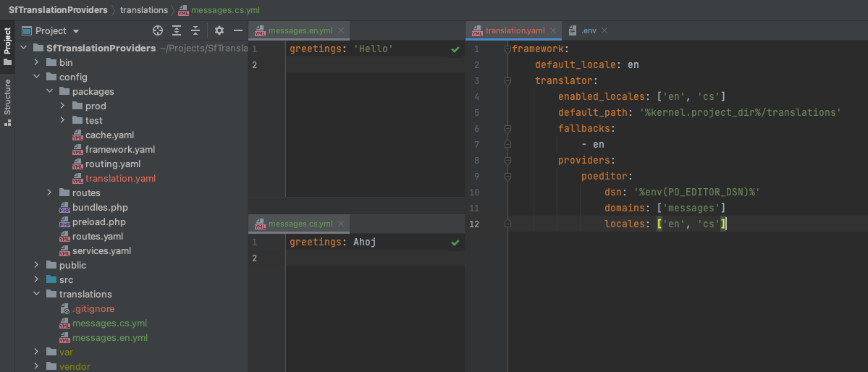Collapse the packages folder
This screenshot has width=868, height=372.
[x=49, y=91]
